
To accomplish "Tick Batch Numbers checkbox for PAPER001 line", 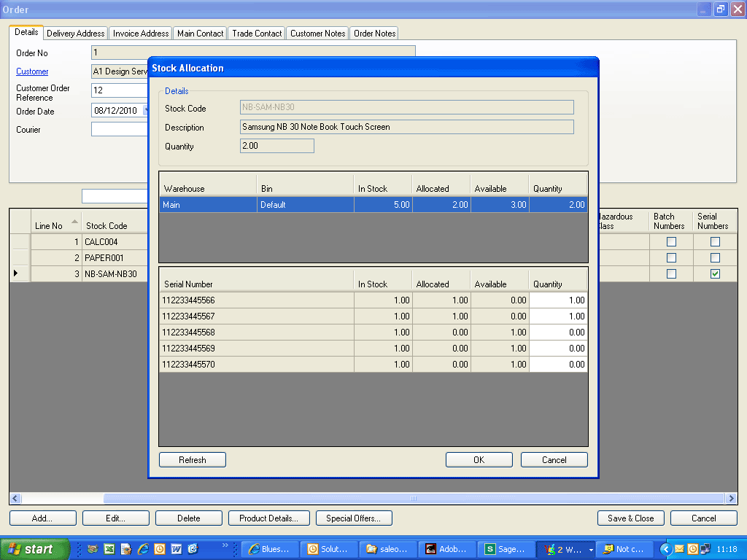I will [x=671, y=257].
